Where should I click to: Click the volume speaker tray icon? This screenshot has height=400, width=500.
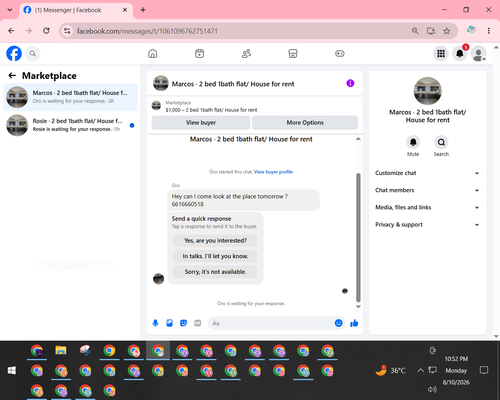tap(432, 389)
